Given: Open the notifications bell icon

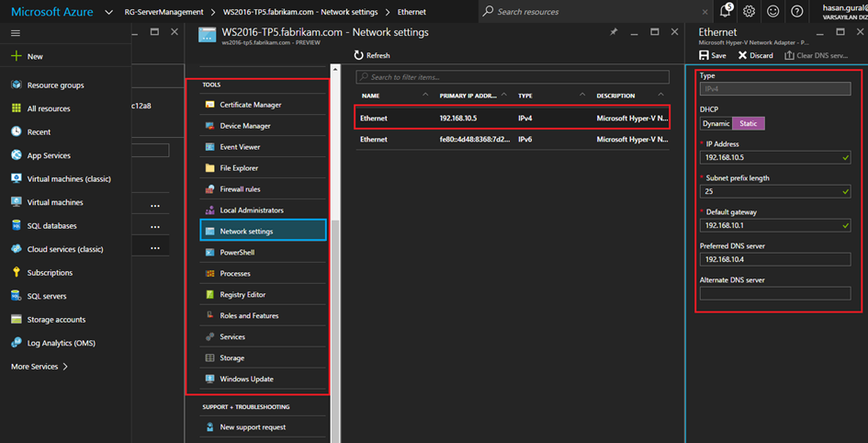Looking at the screenshot, I should pyautogui.click(x=725, y=11).
